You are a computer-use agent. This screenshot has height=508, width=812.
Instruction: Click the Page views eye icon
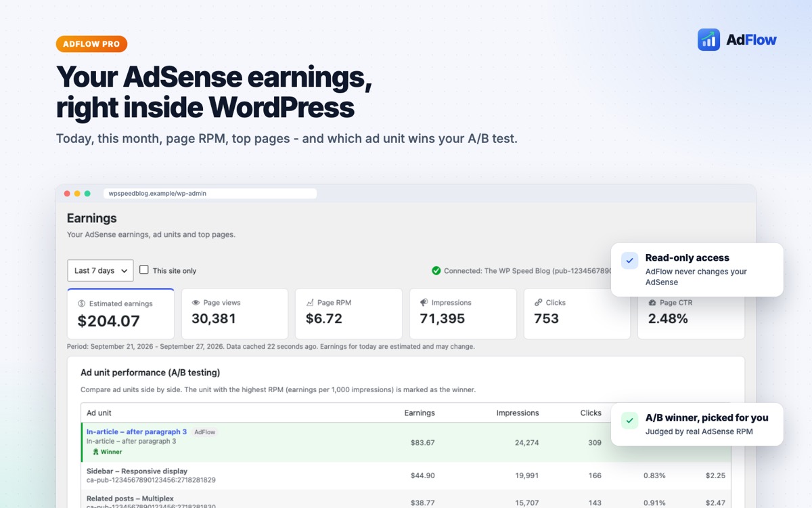196,303
